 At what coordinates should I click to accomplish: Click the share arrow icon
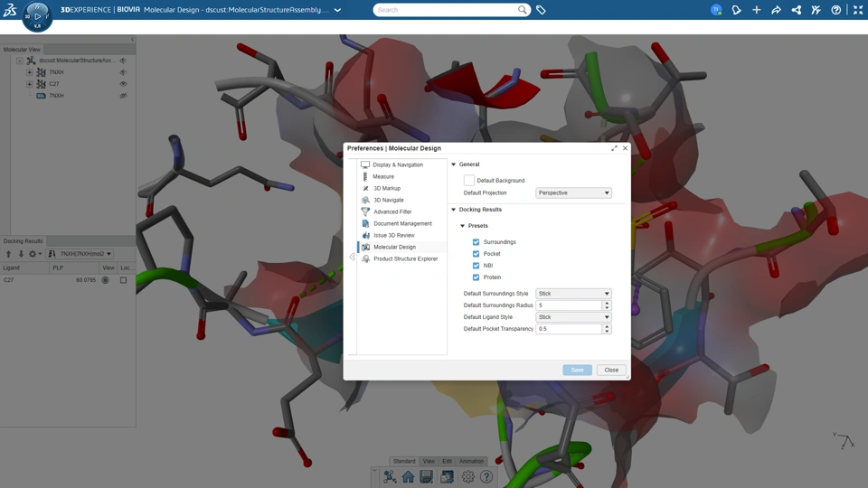tap(776, 10)
